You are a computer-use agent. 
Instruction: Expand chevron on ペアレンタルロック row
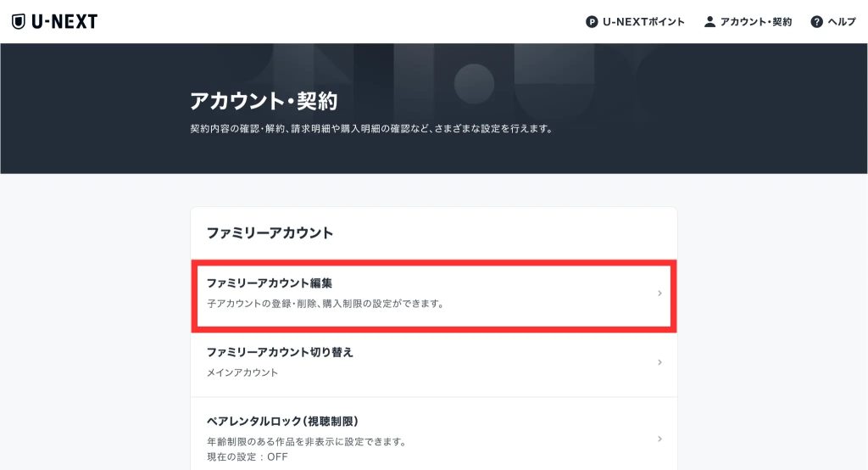tap(659, 439)
